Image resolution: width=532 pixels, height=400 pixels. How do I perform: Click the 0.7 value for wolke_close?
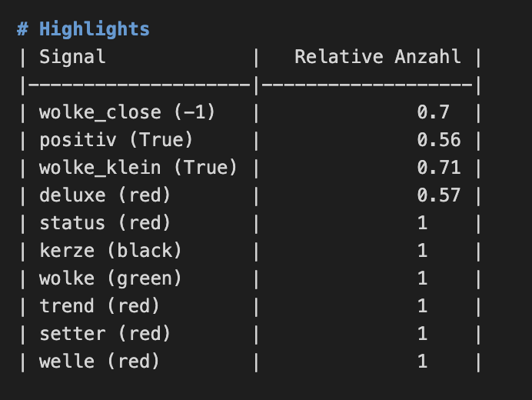(x=433, y=112)
